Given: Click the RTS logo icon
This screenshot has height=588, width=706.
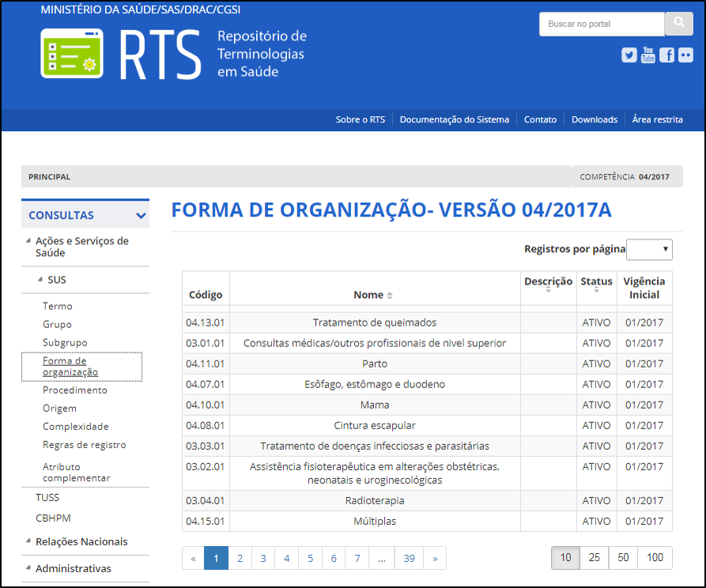Looking at the screenshot, I should (71, 53).
